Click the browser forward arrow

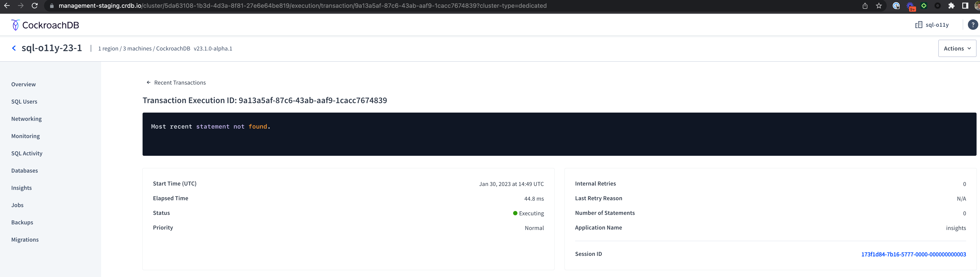[x=21, y=6]
